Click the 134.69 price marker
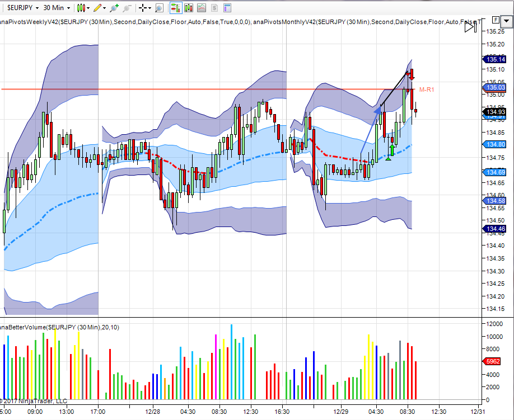 coord(494,172)
